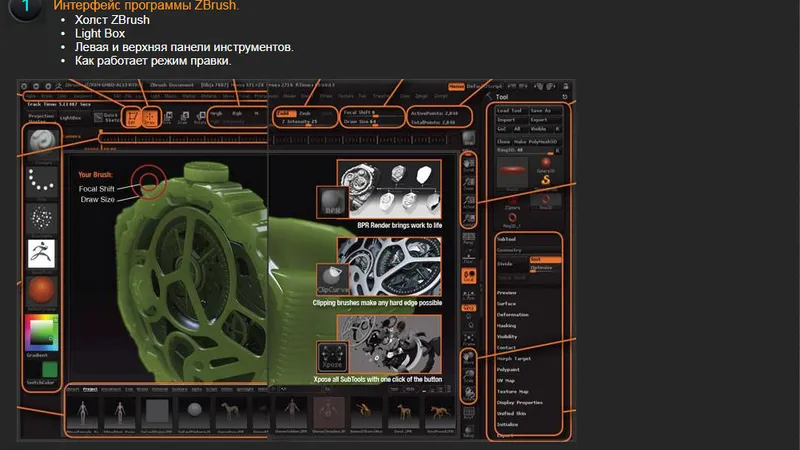Image resolution: width=800 pixels, height=450 pixels.
Task: Expand the Masking sub-palette
Action: click(x=507, y=326)
